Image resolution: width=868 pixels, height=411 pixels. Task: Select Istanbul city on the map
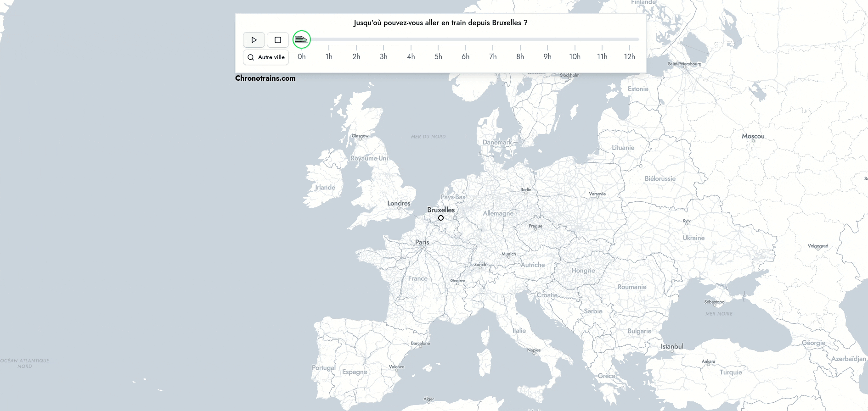point(672,347)
